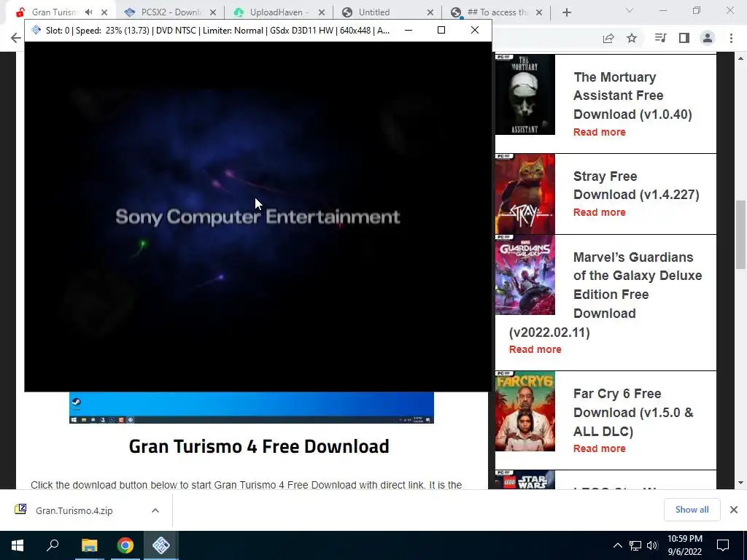This screenshot has height=560, width=747.
Task: Share this page icon in Chrome toolbar
Action: 608,38
